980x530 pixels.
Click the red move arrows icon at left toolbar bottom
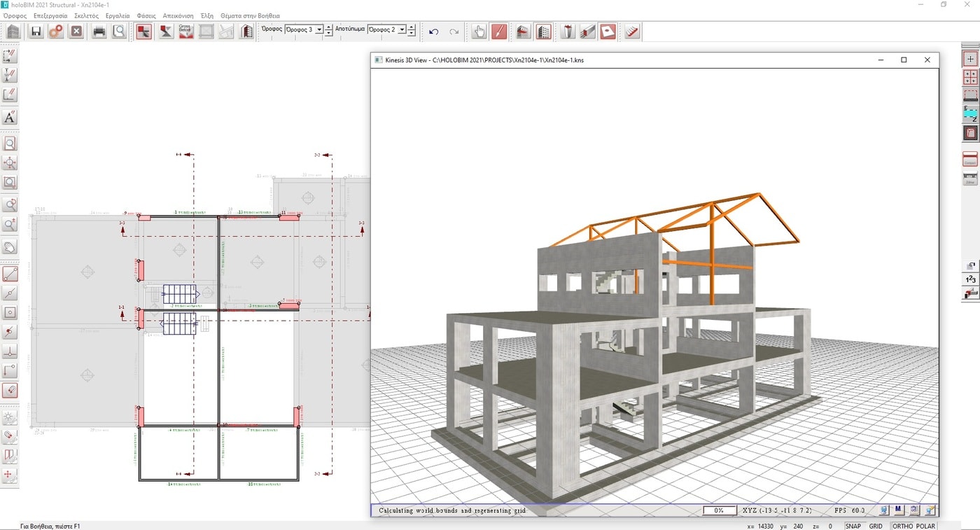point(10,475)
